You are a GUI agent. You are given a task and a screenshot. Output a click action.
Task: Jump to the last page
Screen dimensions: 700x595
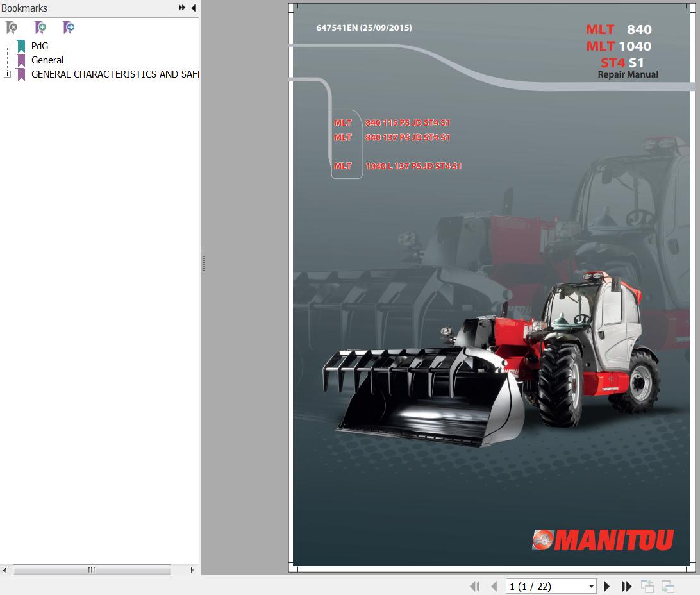click(626, 586)
